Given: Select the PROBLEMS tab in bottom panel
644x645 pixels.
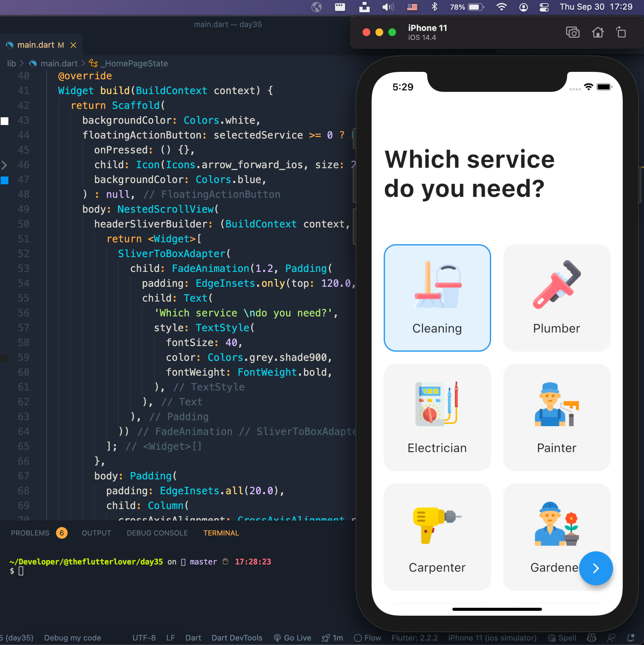Looking at the screenshot, I should (30, 532).
